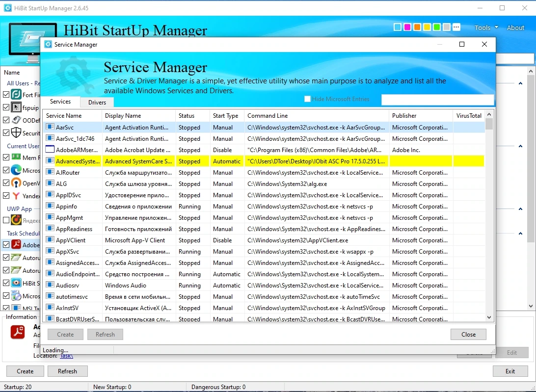Select the Services tab
This screenshot has height=392, width=536.
tap(60, 102)
